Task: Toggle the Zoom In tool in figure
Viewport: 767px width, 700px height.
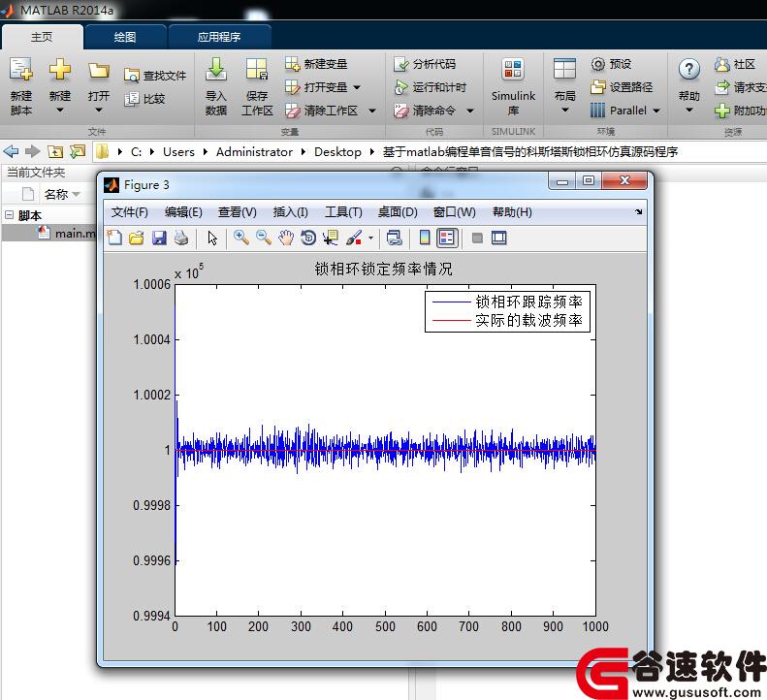Action: [x=241, y=239]
